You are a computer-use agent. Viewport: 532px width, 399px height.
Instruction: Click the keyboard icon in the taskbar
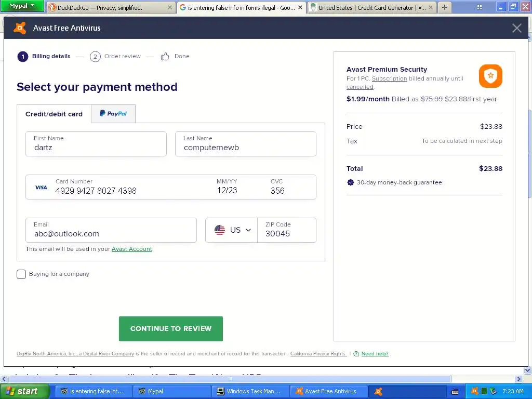455,392
